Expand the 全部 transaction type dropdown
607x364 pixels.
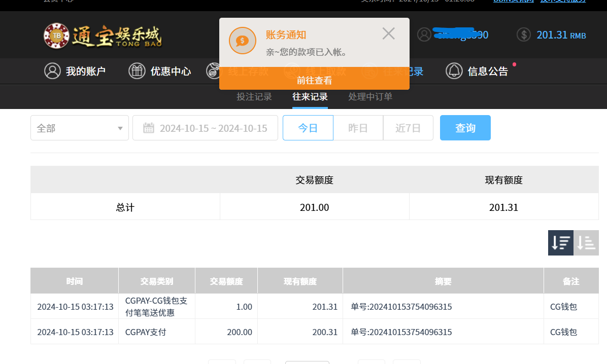point(80,128)
